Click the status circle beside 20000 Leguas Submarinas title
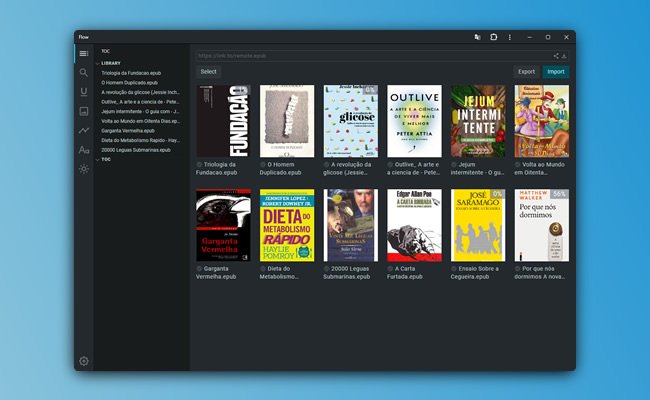The width and height of the screenshot is (650, 400). 327,269
